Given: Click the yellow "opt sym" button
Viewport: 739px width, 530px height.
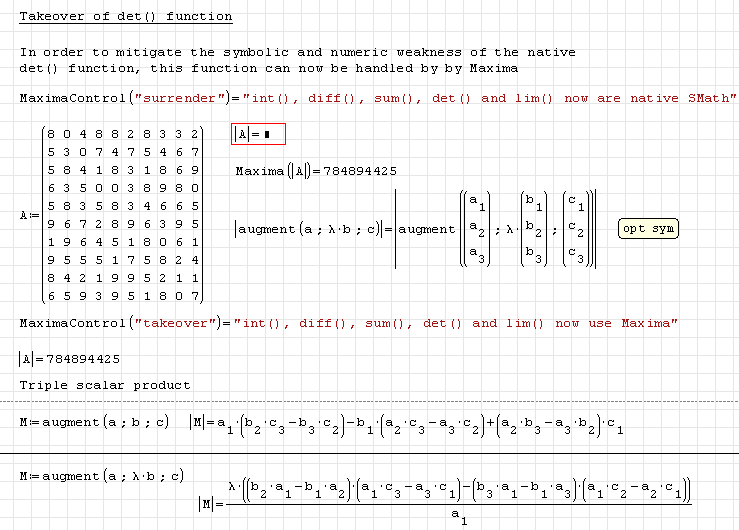Looking at the screenshot, I should [648, 229].
